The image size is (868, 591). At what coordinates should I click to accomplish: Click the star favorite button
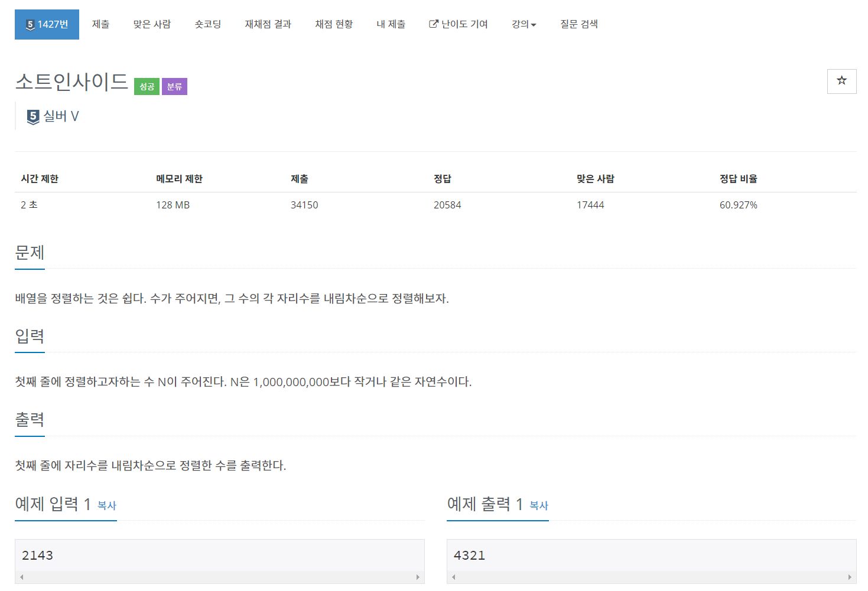point(842,81)
